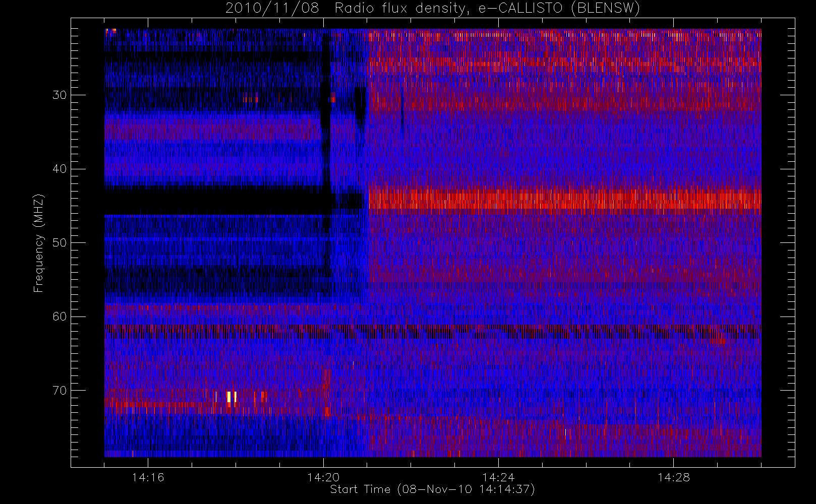
Task: Click the 40 MHz frequency tick label
Action: pyautogui.click(x=60, y=169)
